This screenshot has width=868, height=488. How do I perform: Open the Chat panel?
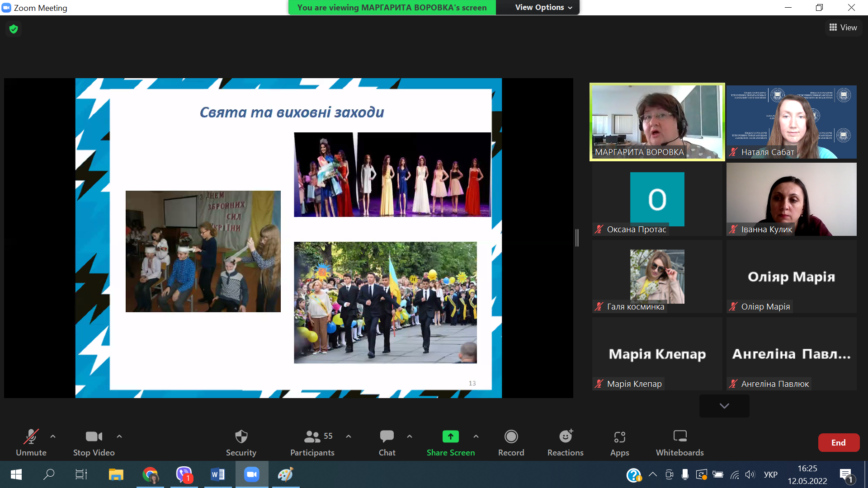coord(387,442)
